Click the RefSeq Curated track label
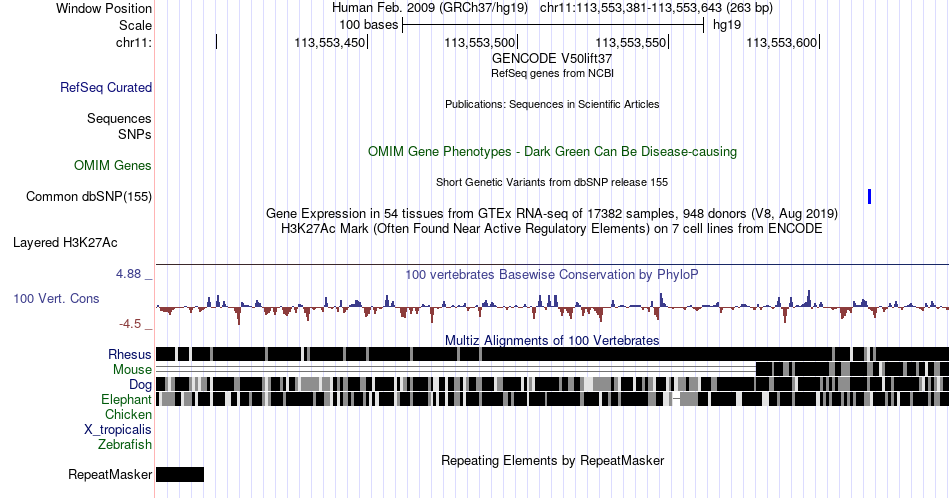 point(105,87)
